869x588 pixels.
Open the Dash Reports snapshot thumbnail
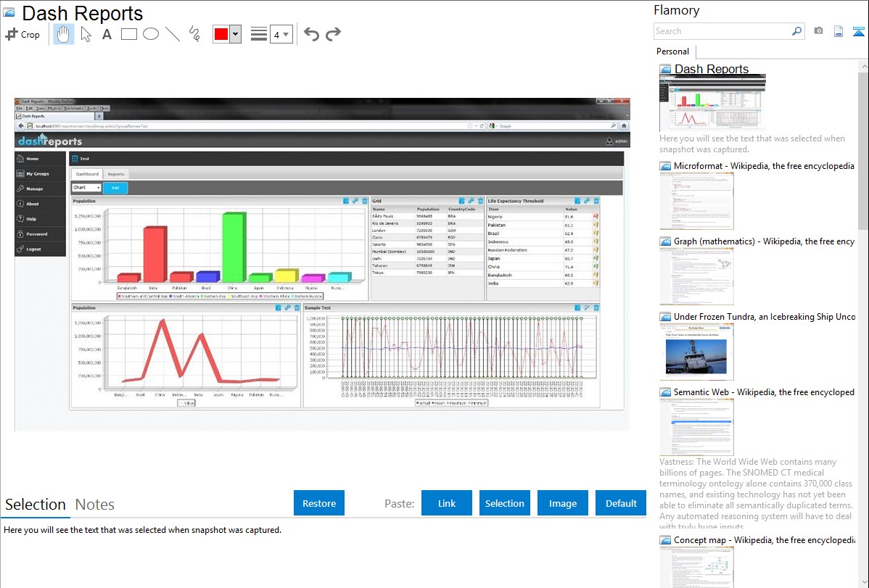click(x=713, y=102)
